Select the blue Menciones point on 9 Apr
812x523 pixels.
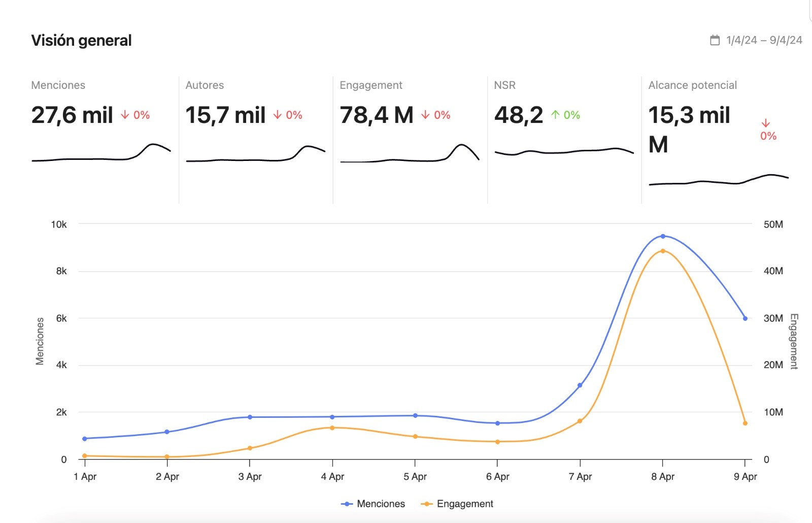pyautogui.click(x=745, y=318)
